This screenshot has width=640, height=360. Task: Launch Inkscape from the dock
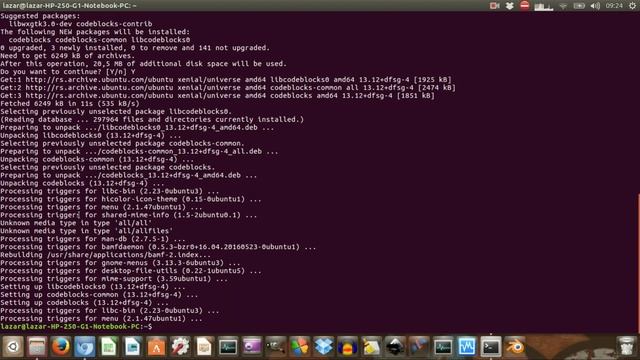[x=395, y=347]
